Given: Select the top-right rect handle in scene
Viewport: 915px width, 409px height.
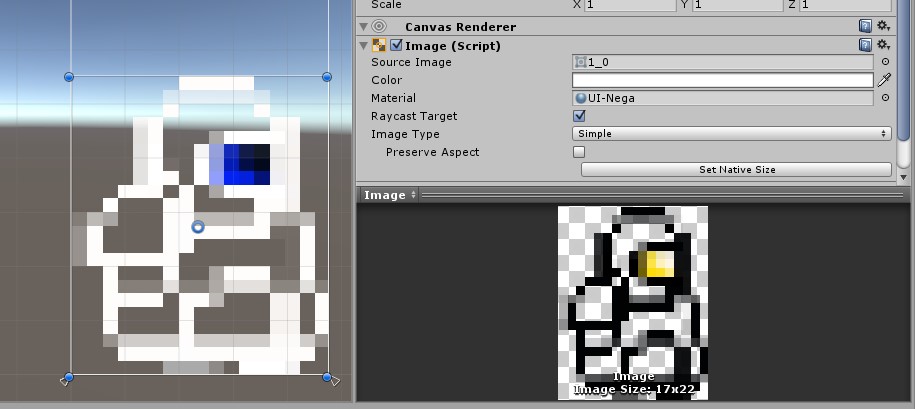Looking at the screenshot, I should click(327, 77).
